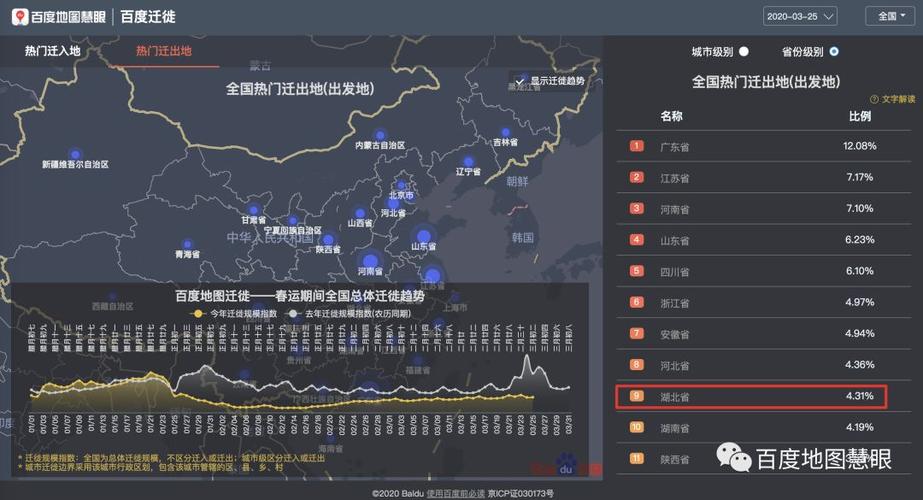
Task: Open the 使用百度前必读 footer link
Action: [x=456, y=494]
